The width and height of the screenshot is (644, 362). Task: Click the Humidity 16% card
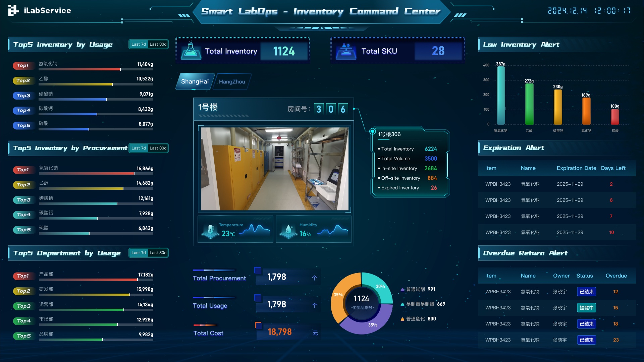click(313, 229)
